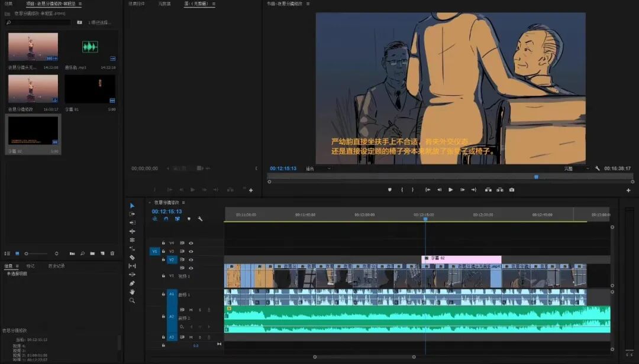Click program monitor scrubber playhead
This screenshot has height=364, width=639.
click(536, 177)
